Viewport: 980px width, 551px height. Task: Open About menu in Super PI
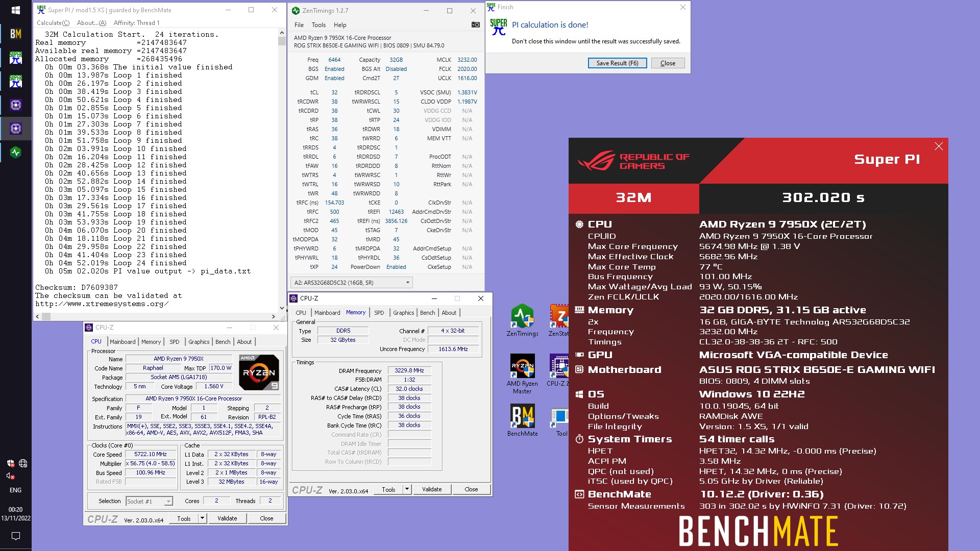[91, 23]
